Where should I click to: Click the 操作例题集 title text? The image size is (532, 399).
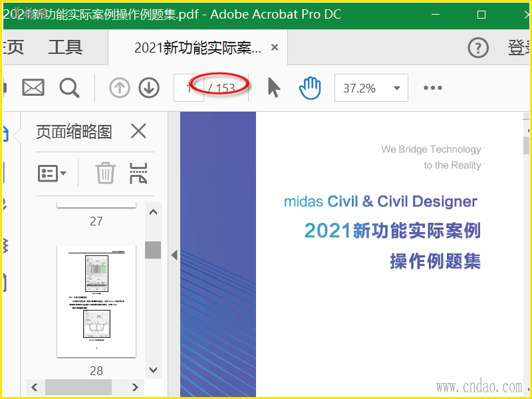click(x=436, y=261)
